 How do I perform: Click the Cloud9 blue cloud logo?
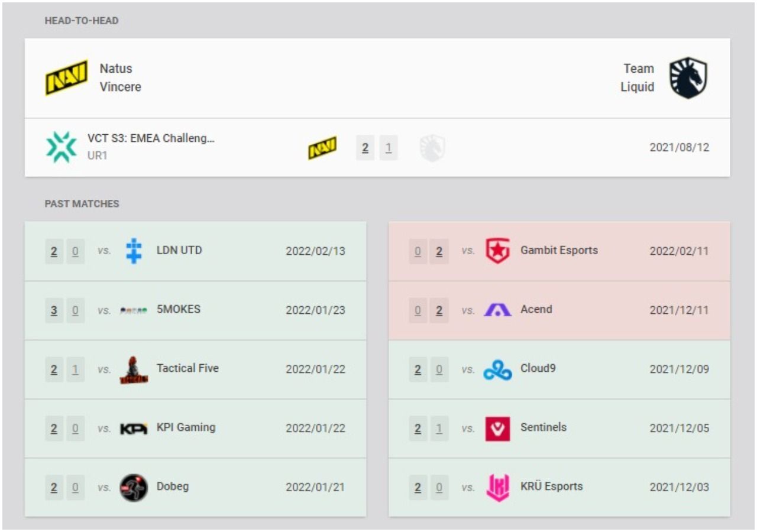pos(497,370)
